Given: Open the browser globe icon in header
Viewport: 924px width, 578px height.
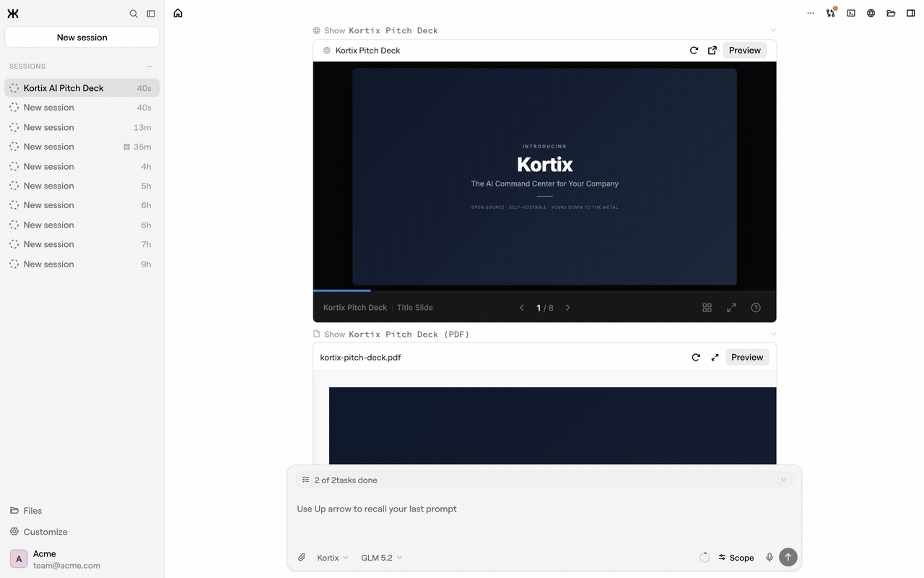Looking at the screenshot, I should point(871,13).
